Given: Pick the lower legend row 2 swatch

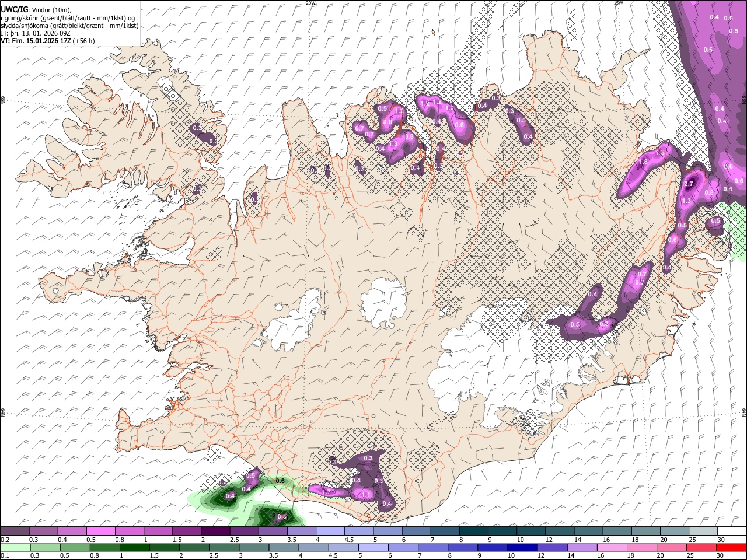Looking at the screenshot, I should pos(195,547).
